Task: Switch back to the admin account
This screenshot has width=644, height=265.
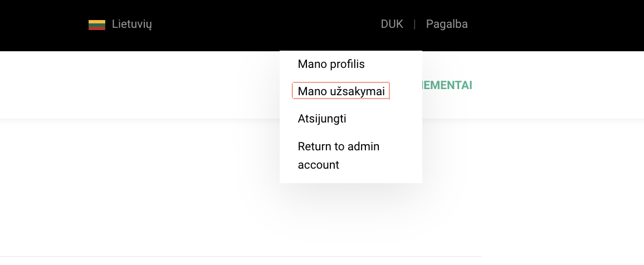Action: point(338,155)
